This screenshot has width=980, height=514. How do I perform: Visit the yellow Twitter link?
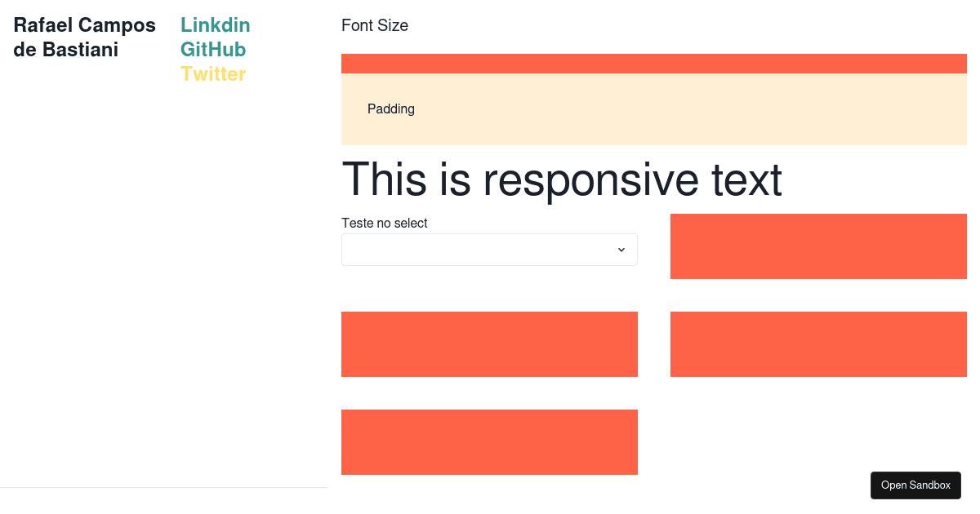213,74
